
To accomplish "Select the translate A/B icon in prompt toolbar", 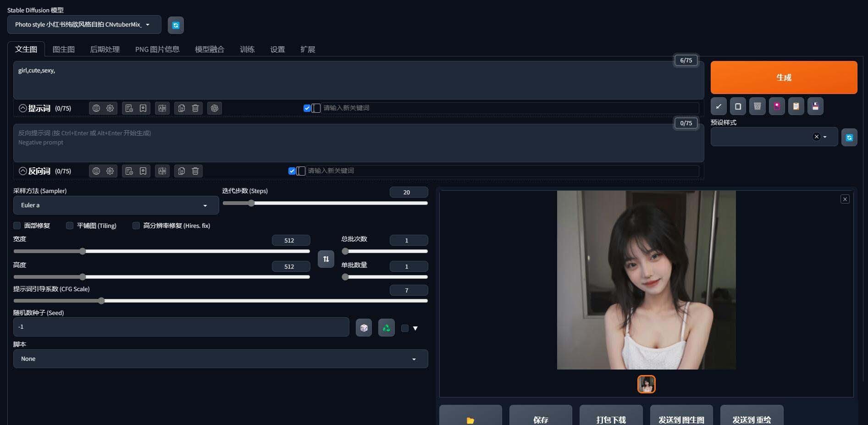I will 162,108.
